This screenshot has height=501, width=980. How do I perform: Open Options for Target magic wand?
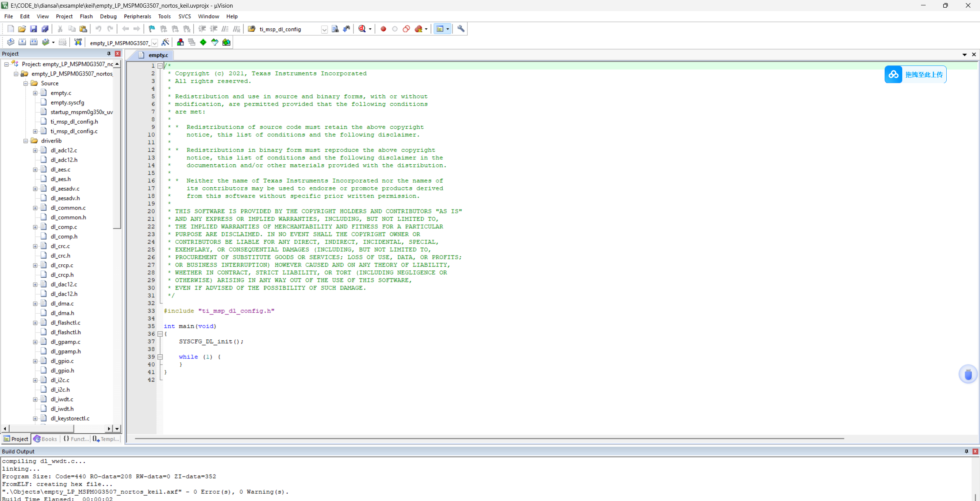[165, 43]
